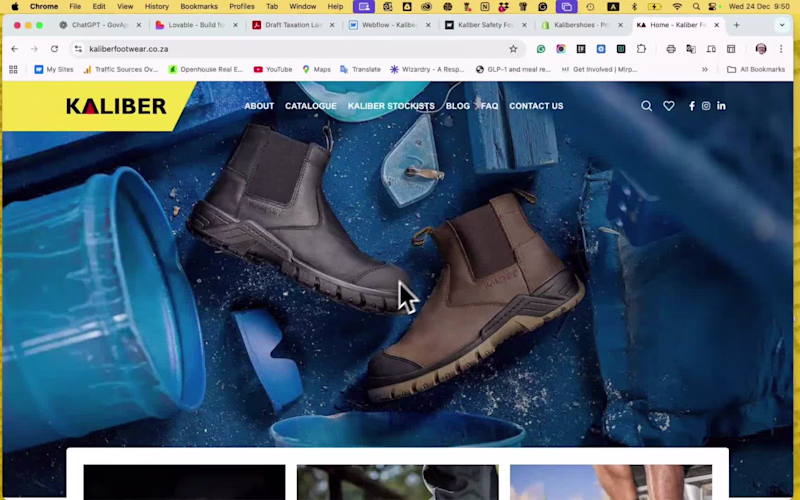
Task: Open the Profiles menu
Action: click(x=242, y=7)
